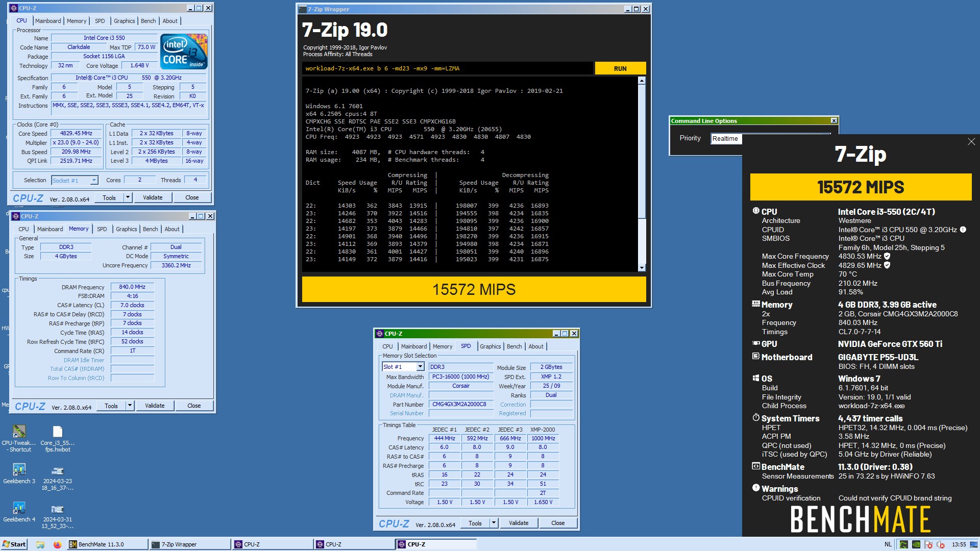Click the Max Effective Clock verified shield
The image size is (980, 551).
pos(887,265)
